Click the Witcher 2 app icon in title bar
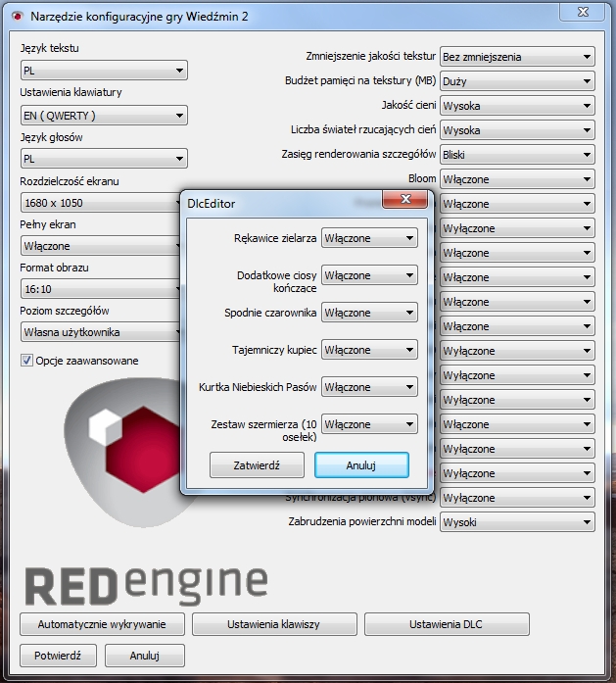616x683 pixels. [x=18, y=17]
